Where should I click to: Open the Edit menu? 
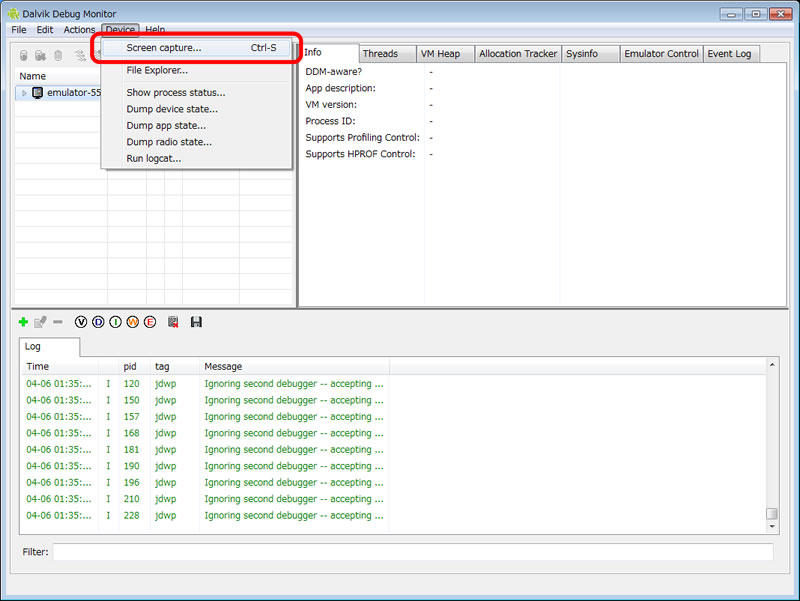pyautogui.click(x=45, y=30)
